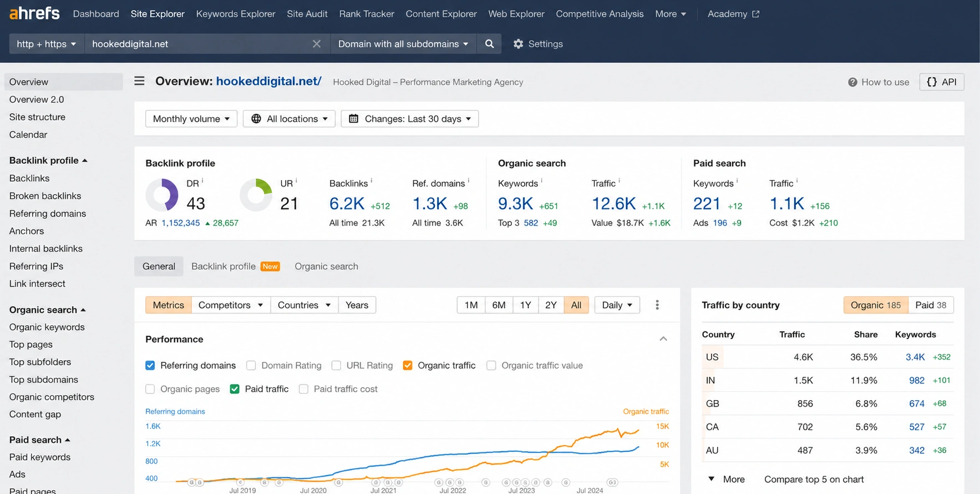Click organic Traffic info icon

click(x=620, y=180)
